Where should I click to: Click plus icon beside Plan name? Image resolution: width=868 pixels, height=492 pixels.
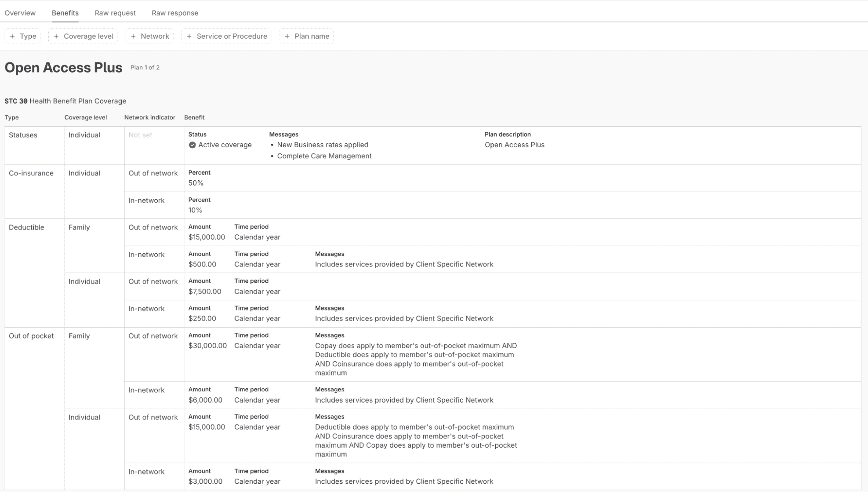click(x=287, y=36)
